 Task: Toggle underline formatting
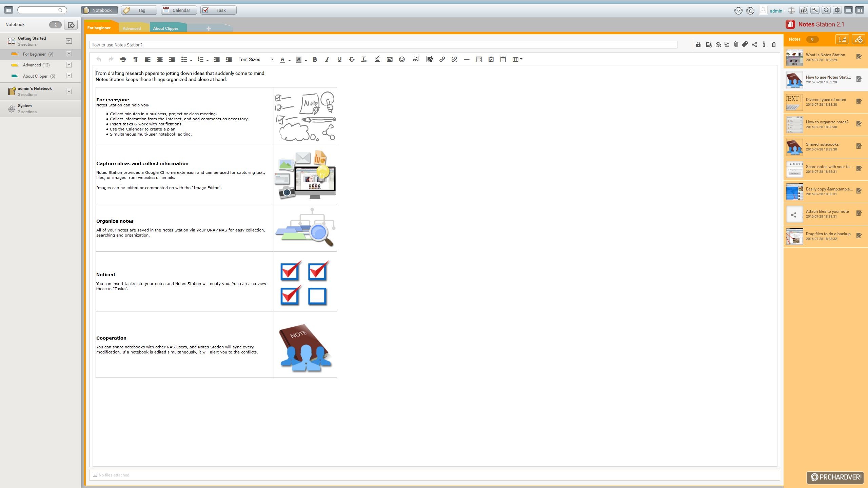pos(339,59)
